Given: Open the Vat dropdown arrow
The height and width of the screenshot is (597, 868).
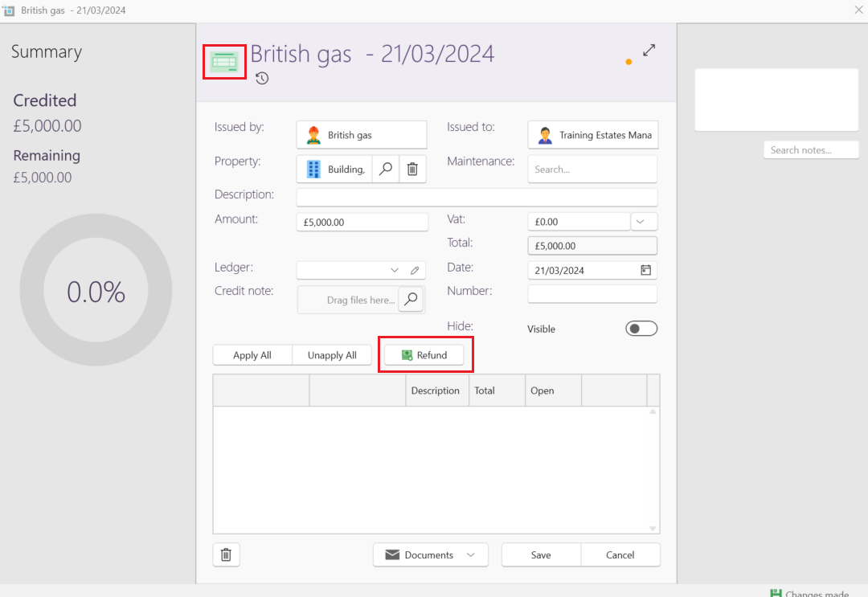Looking at the screenshot, I should coord(643,221).
